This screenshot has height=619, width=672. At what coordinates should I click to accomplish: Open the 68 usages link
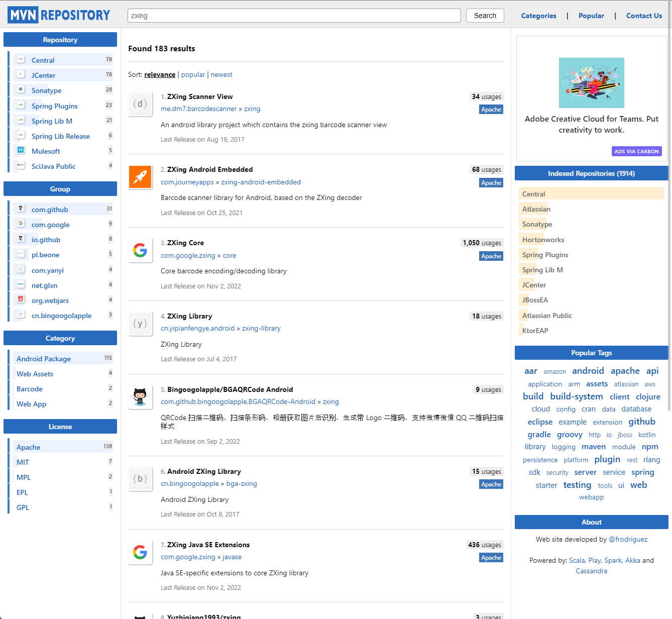486,169
